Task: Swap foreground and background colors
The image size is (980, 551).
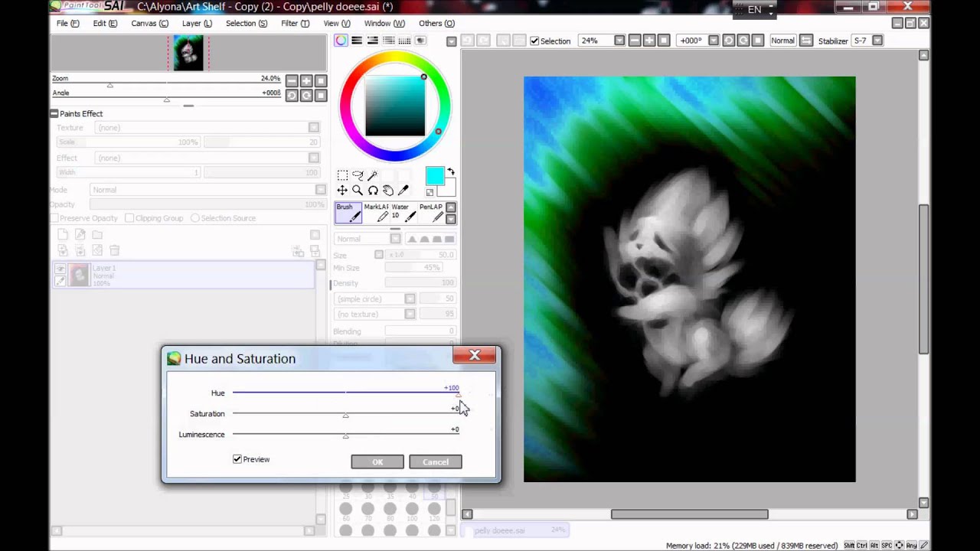Action: tap(451, 172)
